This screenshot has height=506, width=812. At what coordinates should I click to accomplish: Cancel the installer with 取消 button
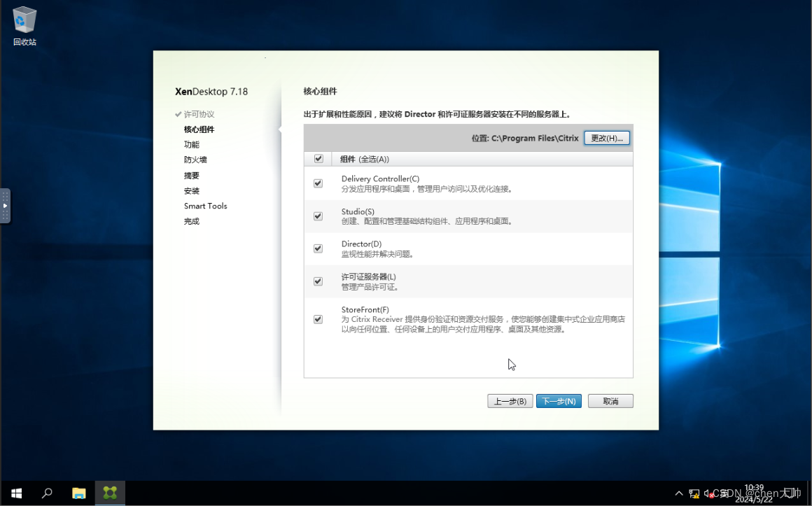(x=610, y=402)
